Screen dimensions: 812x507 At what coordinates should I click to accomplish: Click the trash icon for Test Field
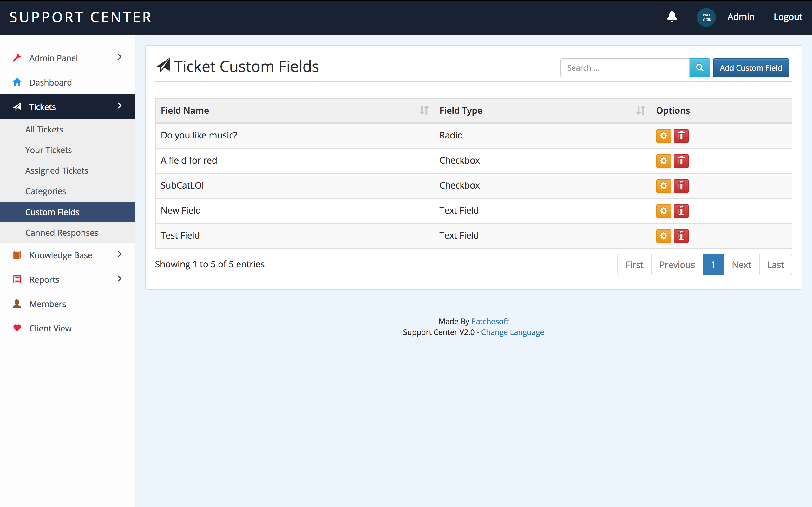tap(681, 236)
